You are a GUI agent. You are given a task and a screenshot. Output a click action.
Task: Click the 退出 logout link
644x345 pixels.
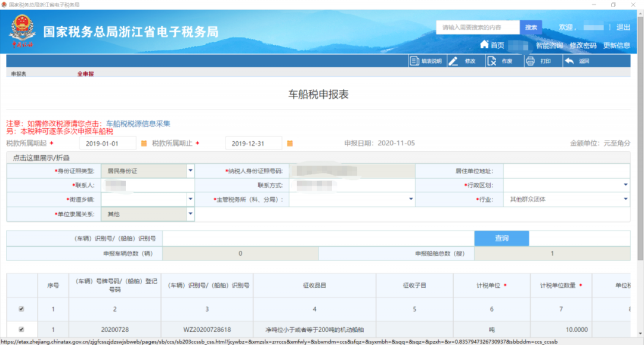point(623,27)
